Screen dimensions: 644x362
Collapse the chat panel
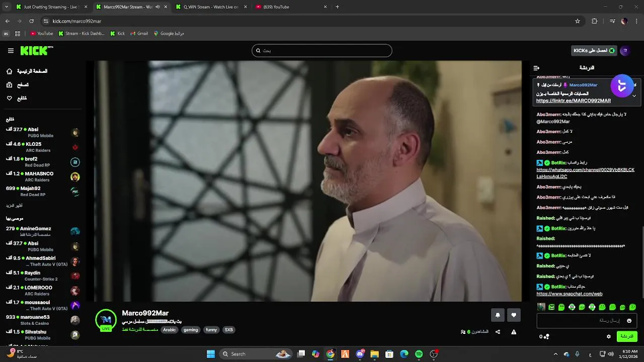(536, 68)
